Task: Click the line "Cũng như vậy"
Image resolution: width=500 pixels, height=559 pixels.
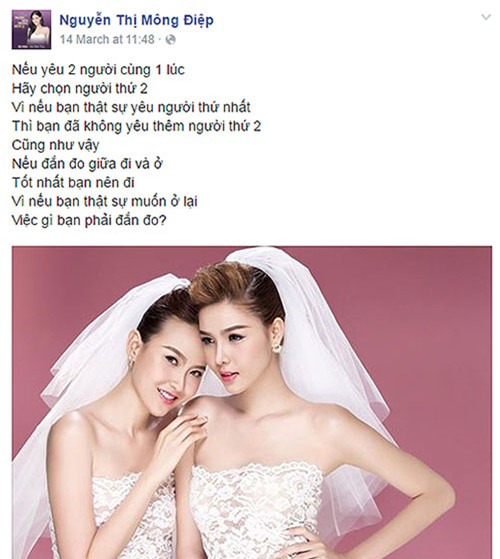Action: click(56, 145)
